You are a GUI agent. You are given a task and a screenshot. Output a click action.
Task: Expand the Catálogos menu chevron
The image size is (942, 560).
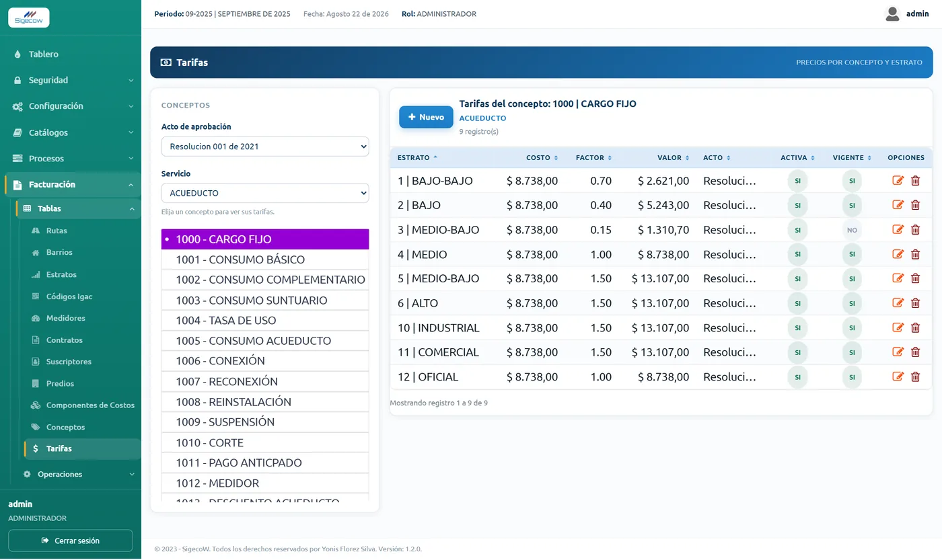pyautogui.click(x=131, y=132)
